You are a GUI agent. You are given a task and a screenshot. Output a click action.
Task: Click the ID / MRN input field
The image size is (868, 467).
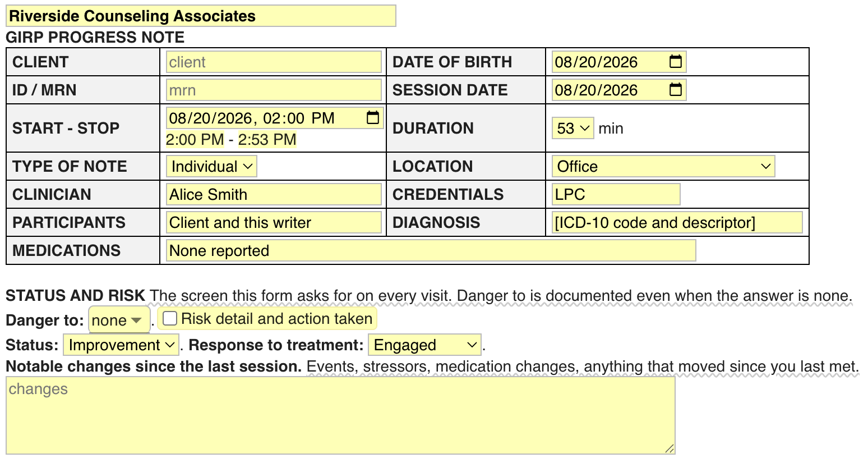pos(274,90)
